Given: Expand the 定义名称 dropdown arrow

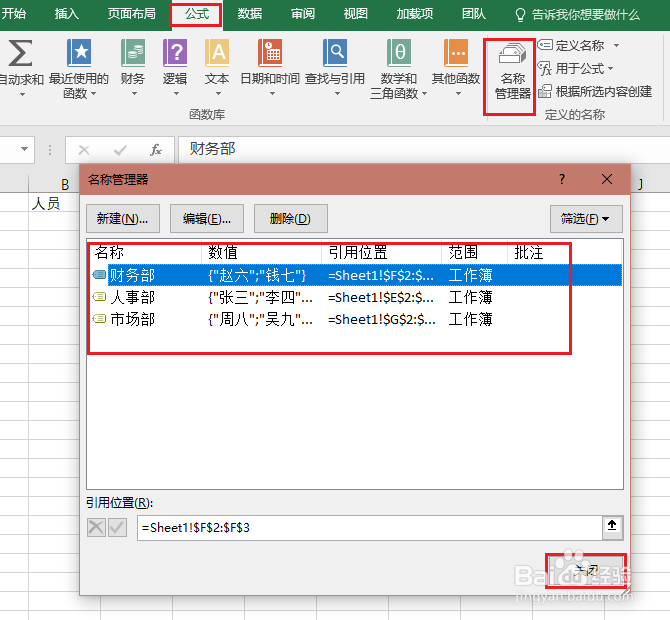Looking at the screenshot, I should tap(616, 45).
